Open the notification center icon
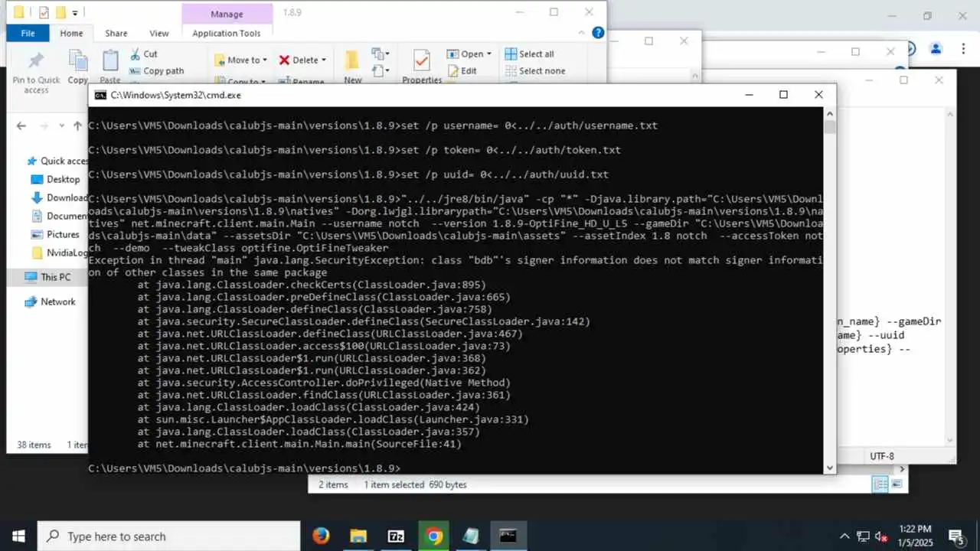 [956, 536]
